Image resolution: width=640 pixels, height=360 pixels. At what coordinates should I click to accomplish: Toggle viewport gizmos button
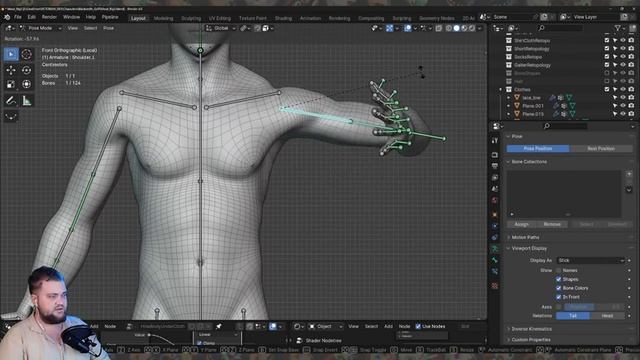pos(390,28)
